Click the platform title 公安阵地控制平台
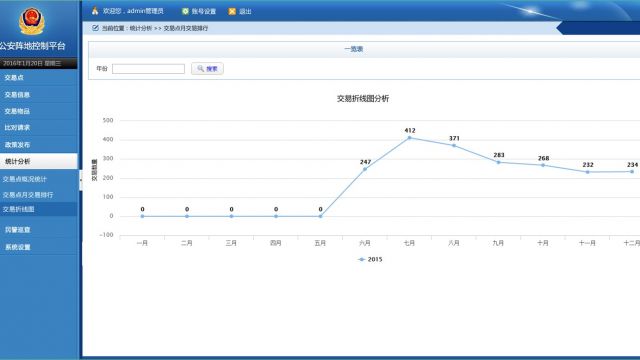640x360 pixels. coord(32,46)
